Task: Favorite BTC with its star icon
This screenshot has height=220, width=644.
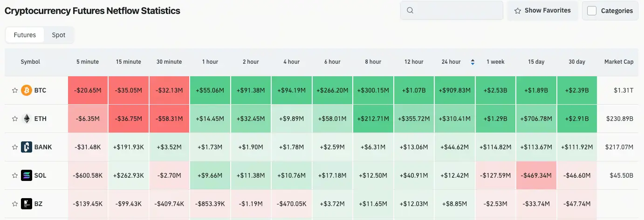Action: tap(15, 90)
